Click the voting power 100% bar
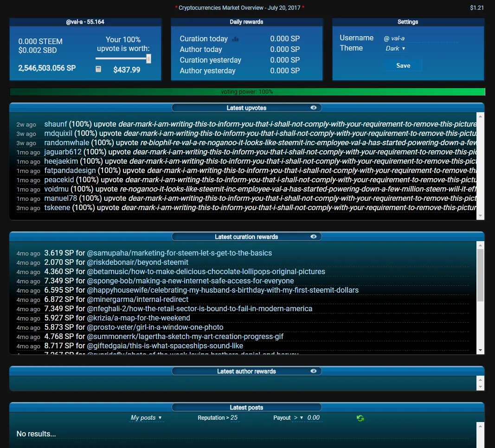 [x=247, y=92]
